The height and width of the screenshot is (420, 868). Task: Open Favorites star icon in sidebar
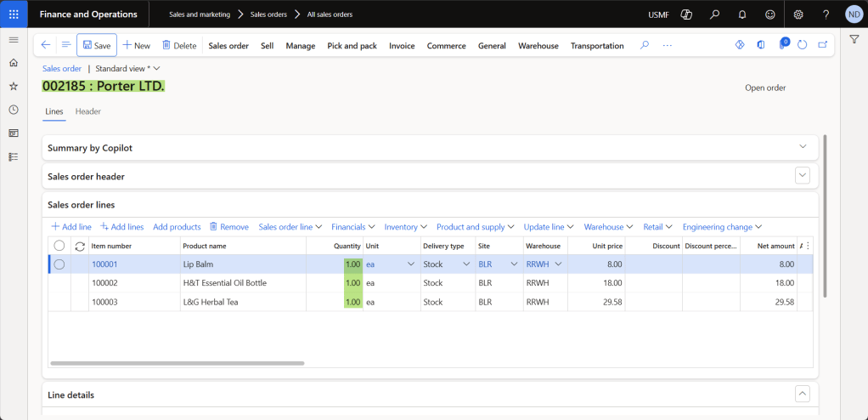(x=13, y=86)
